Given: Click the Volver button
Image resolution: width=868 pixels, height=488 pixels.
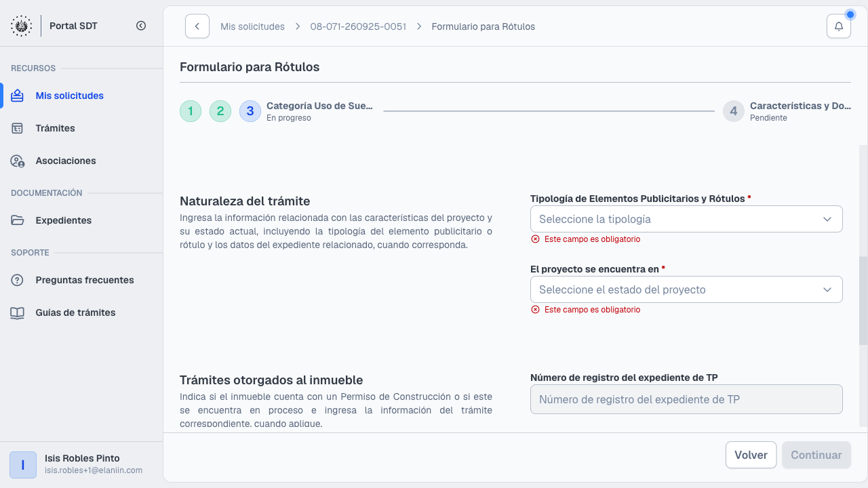Looking at the screenshot, I should (x=751, y=455).
